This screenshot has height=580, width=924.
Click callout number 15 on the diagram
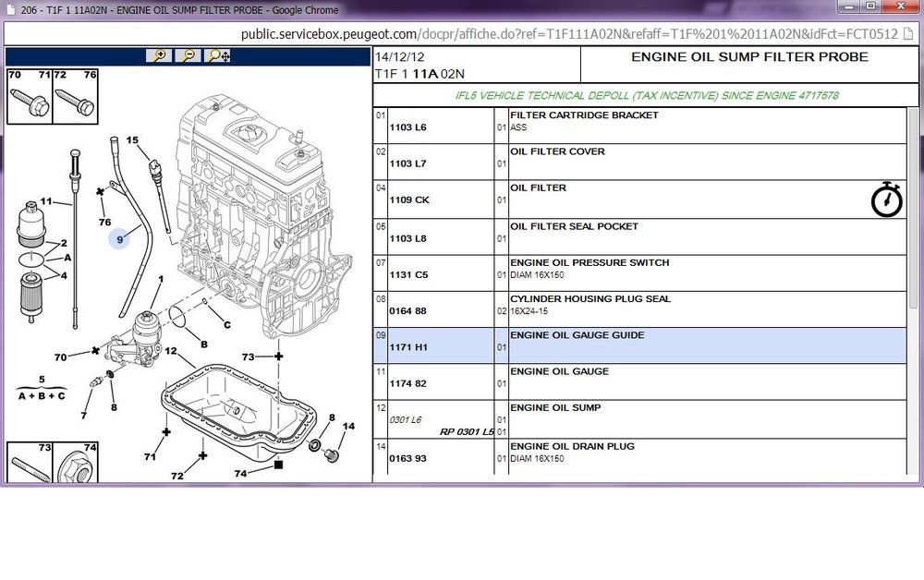point(132,140)
